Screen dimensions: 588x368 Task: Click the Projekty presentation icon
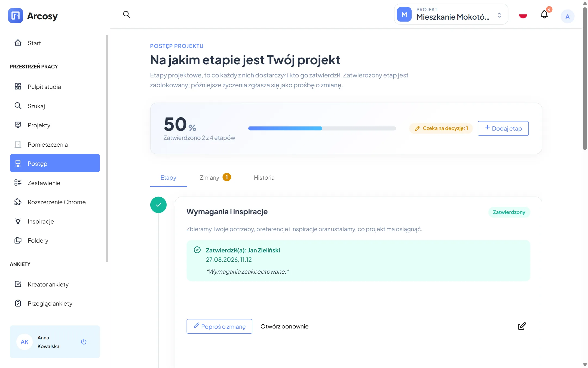pyautogui.click(x=18, y=125)
